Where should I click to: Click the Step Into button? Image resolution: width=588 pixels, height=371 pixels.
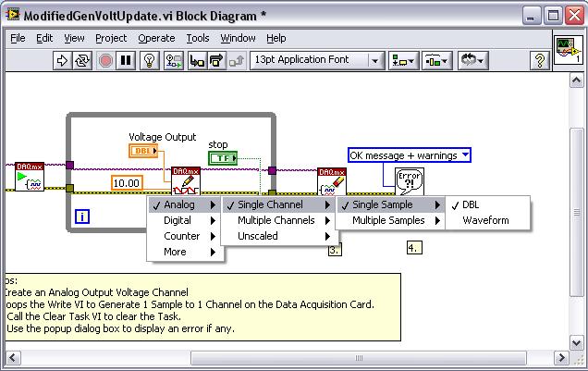(x=197, y=60)
